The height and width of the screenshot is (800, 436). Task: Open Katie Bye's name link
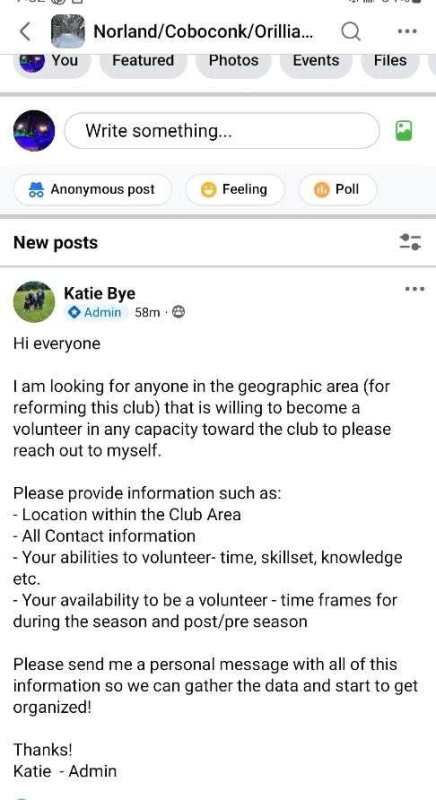coord(99,293)
